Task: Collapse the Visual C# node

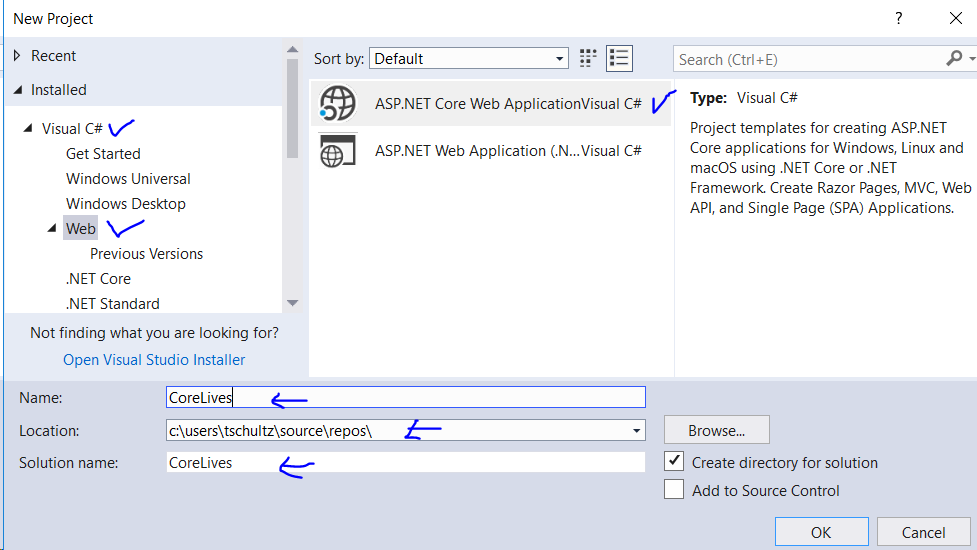Action: (x=28, y=128)
